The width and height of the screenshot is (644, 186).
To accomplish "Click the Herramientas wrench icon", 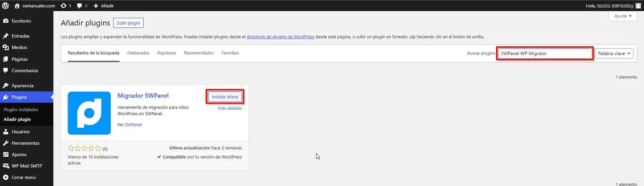I will coord(6,143).
